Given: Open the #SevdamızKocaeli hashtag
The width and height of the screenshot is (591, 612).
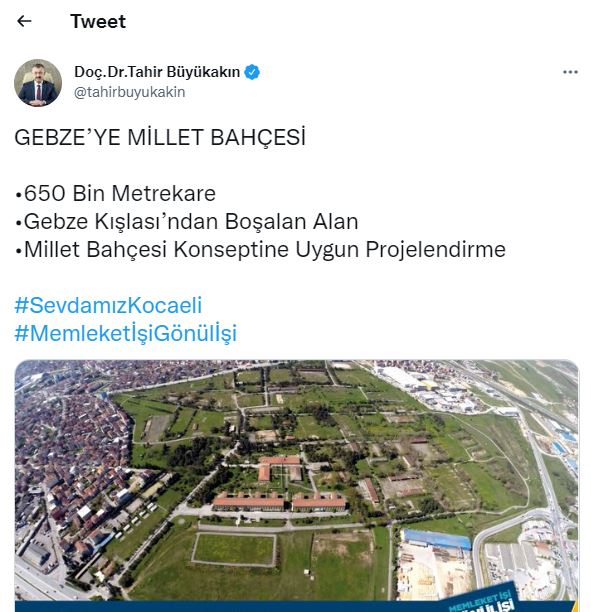Looking at the screenshot, I should click(x=108, y=305).
